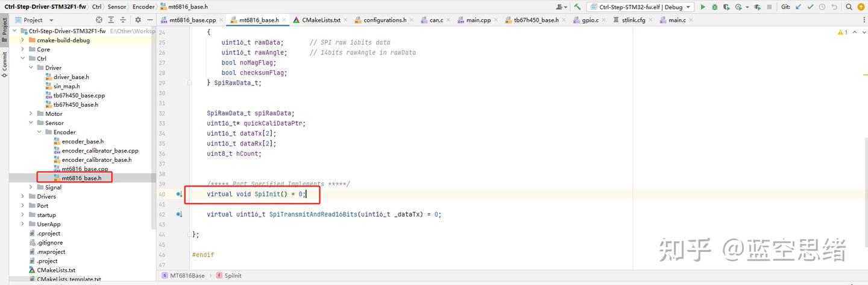Click the Git update project arrow
The image size is (868, 285).
799,7
